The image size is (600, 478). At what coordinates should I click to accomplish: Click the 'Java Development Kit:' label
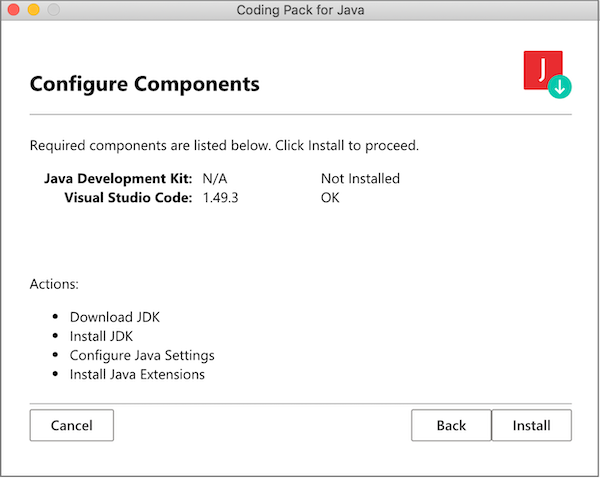click(118, 179)
